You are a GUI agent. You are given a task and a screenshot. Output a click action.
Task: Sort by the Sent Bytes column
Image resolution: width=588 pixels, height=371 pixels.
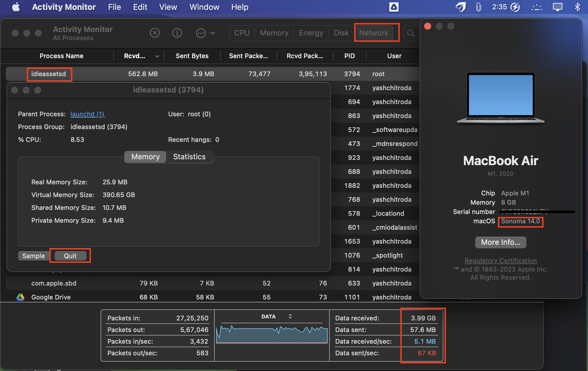click(x=192, y=56)
